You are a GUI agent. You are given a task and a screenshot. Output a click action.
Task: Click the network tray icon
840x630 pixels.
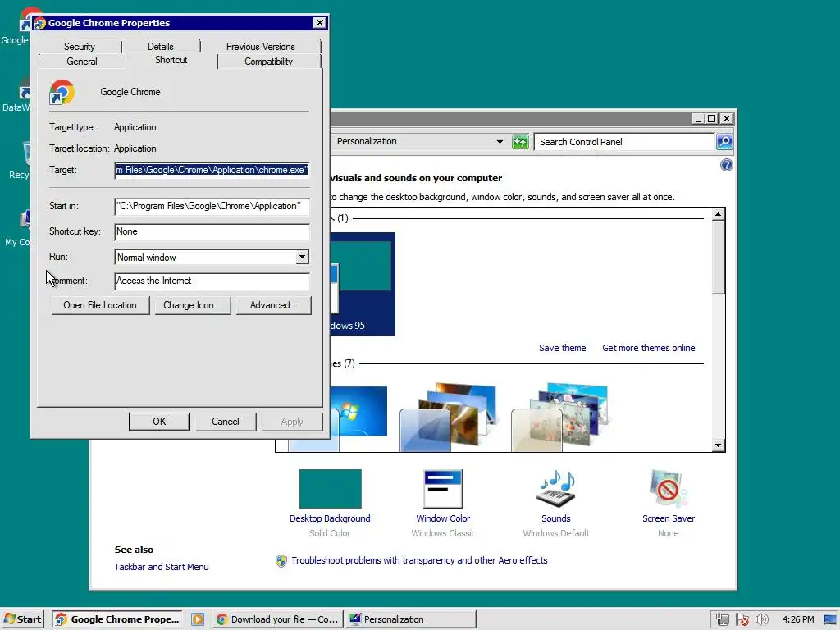click(722, 620)
